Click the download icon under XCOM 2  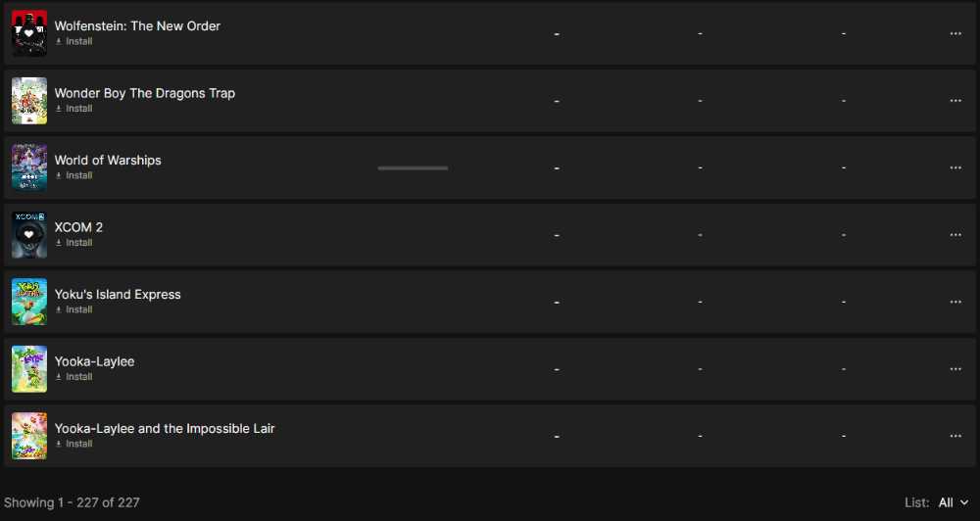pos(59,243)
